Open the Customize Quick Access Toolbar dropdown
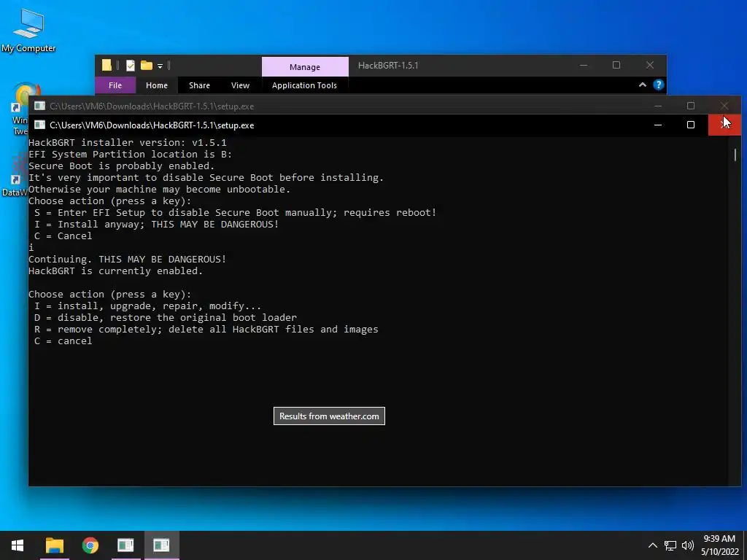This screenshot has width=747, height=560. click(x=160, y=66)
